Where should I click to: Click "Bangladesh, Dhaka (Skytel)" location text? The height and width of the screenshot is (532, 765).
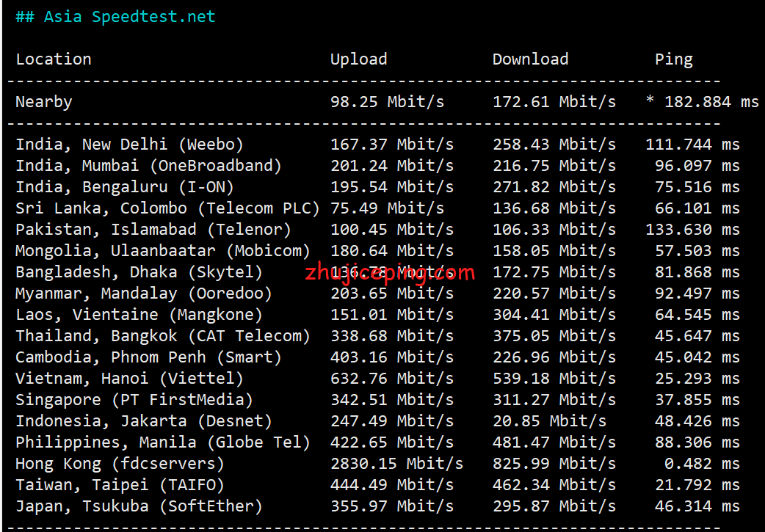tap(139, 272)
